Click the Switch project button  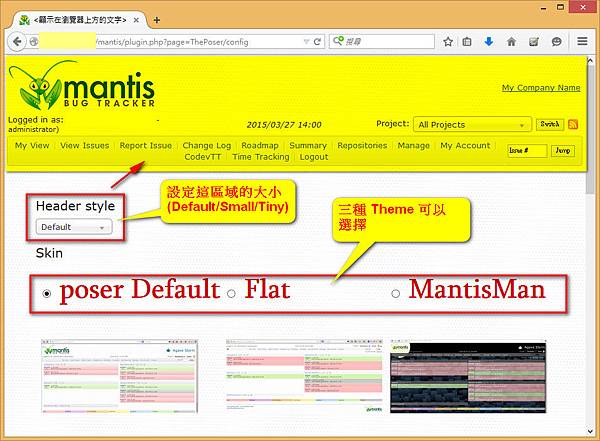point(550,124)
